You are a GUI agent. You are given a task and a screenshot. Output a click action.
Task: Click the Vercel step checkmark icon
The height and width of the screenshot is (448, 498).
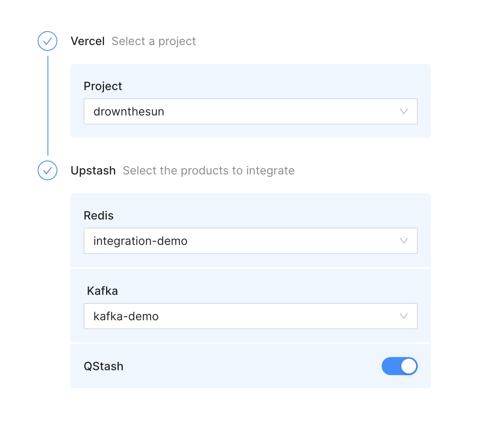[48, 41]
